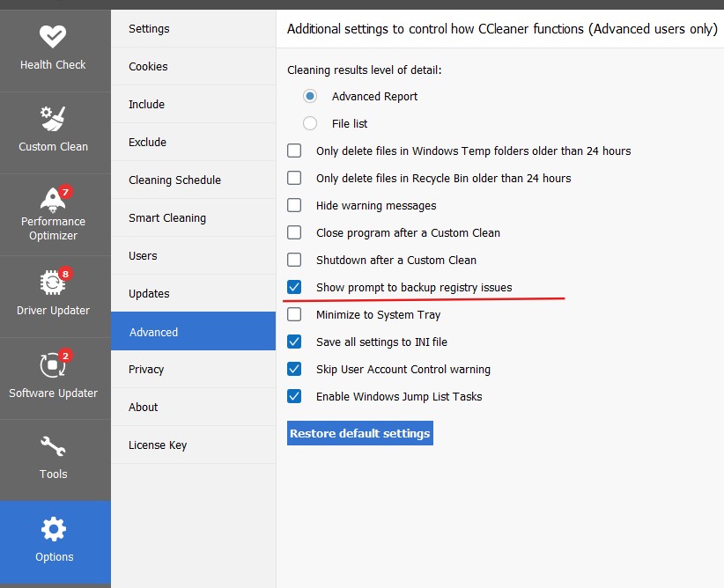Tick Hide warning messages checkbox
Image resolution: width=724 pixels, height=588 pixels.
[294, 205]
